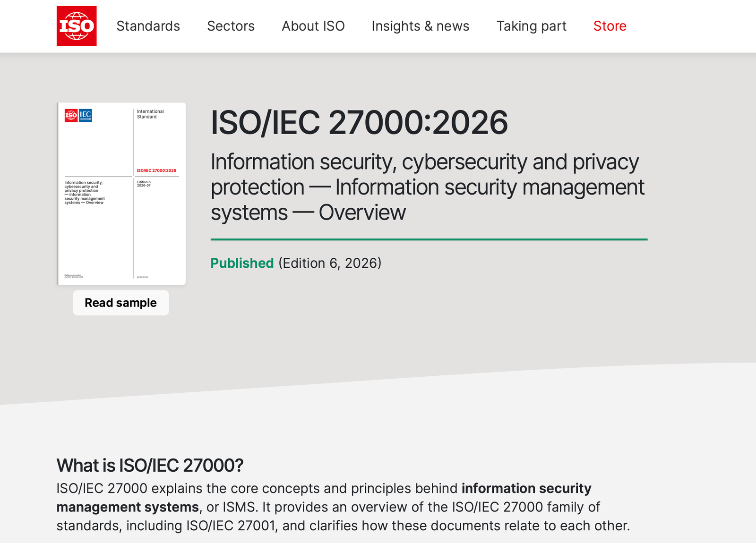Click the bold 'information security management systems' text
Screen dimensions: 756x543
click(324, 498)
